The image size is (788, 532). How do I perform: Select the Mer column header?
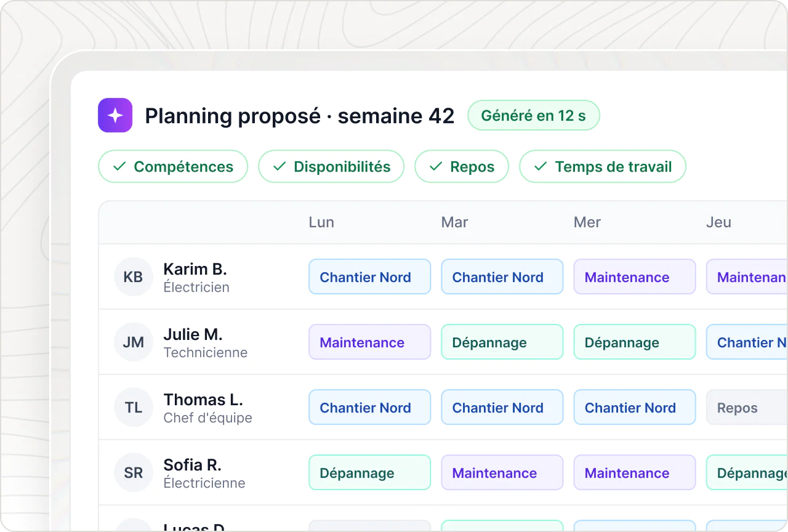(587, 222)
